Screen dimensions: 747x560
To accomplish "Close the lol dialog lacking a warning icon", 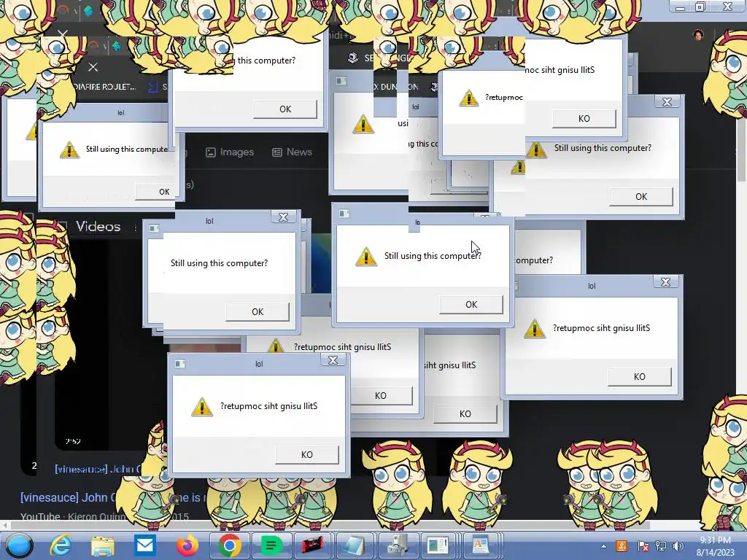I will point(284,217).
